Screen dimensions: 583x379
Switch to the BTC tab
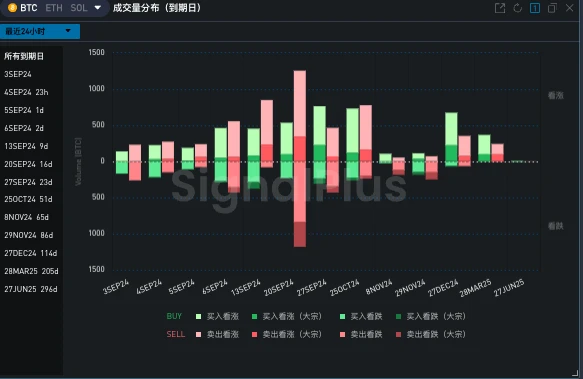[29, 8]
